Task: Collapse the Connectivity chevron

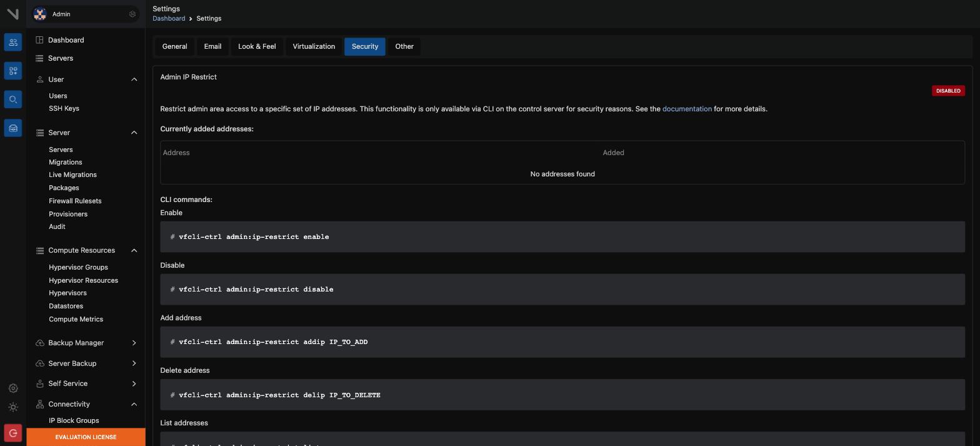Action: click(x=134, y=404)
